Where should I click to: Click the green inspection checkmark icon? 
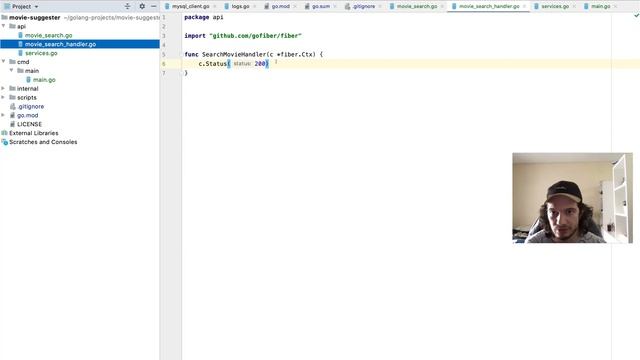pyautogui.click(x=636, y=16)
